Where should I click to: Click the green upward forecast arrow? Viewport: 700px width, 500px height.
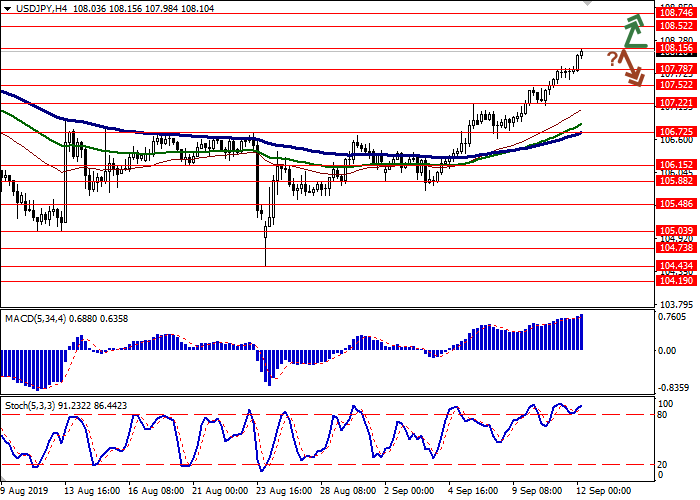tap(634, 31)
